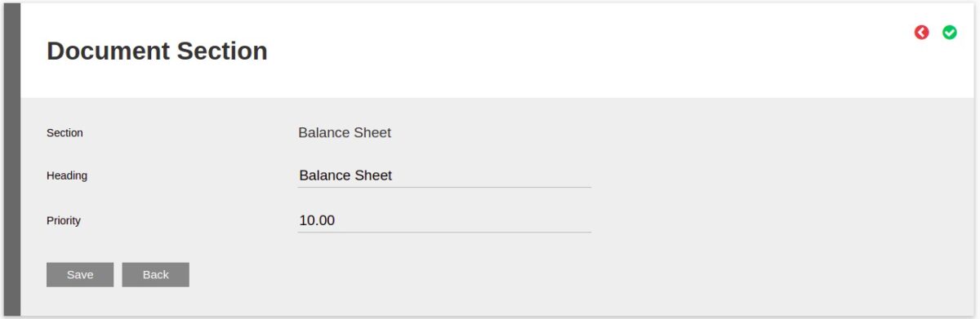Select the Section field label
The image size is (980, 319).
coord(65,133)
